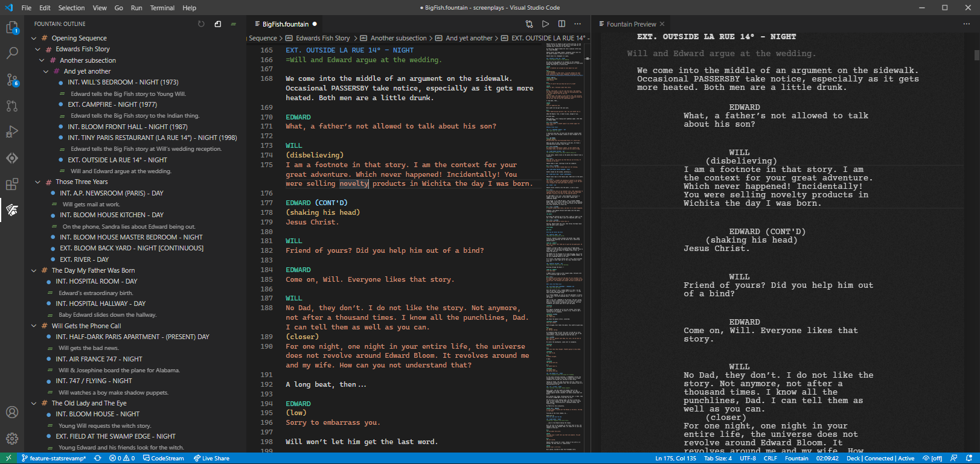Click line number 175 in the gutter
Viewport: 980px width, 464px height.
click(x=266, y=165)
